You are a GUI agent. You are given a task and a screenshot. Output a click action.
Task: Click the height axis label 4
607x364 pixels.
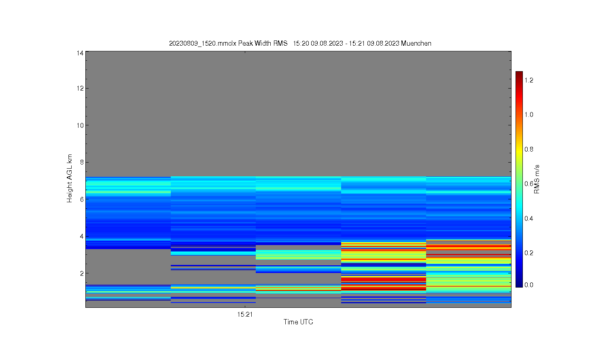[82, 236]
